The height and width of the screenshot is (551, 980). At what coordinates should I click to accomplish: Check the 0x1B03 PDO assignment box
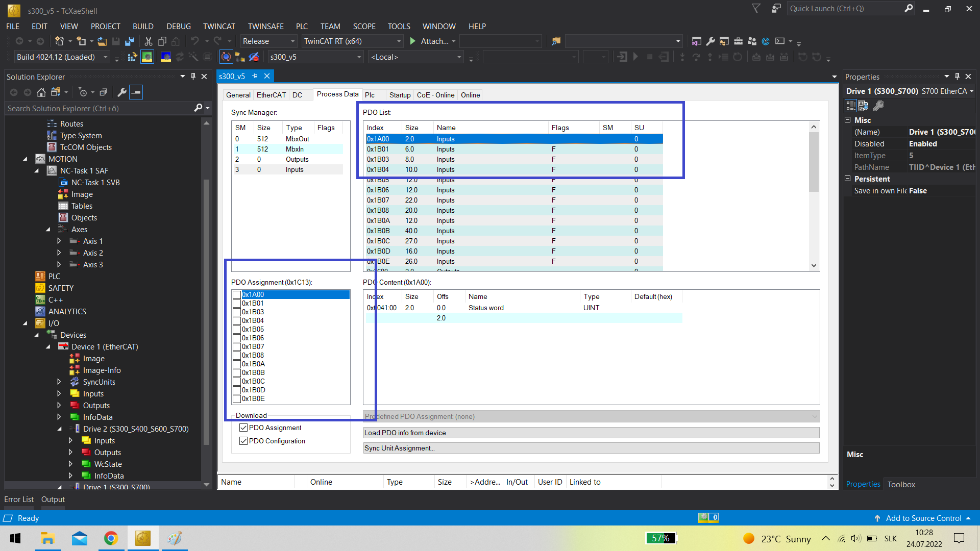(x=237, y=312)
